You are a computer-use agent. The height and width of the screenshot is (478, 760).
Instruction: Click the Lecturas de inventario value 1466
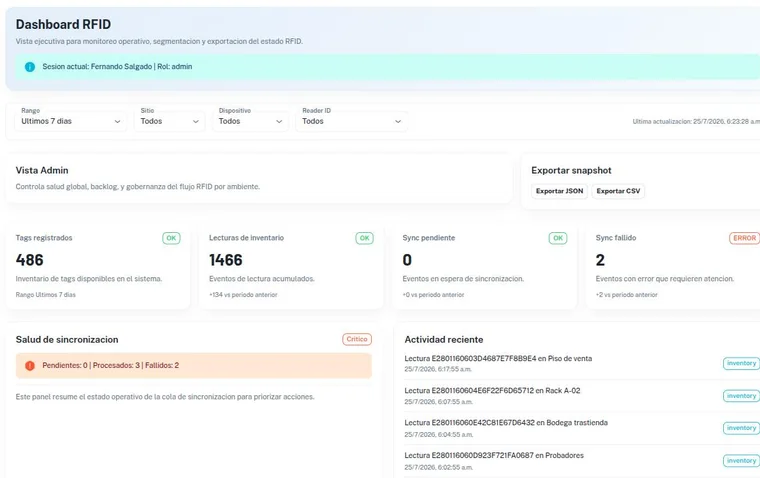pyautogui.click(x=226, y=260)
